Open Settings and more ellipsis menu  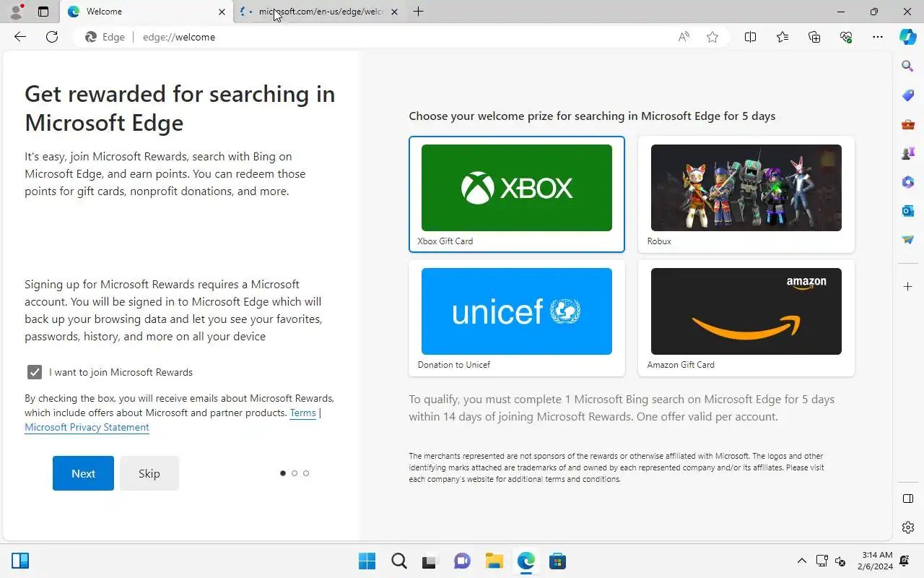(x=878, y=37)
